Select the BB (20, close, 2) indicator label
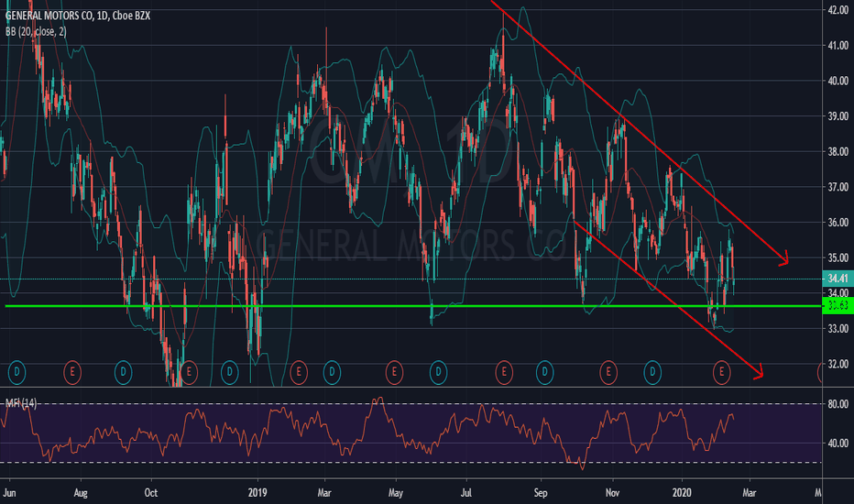The image size is (854, 504). click(36, 31)
